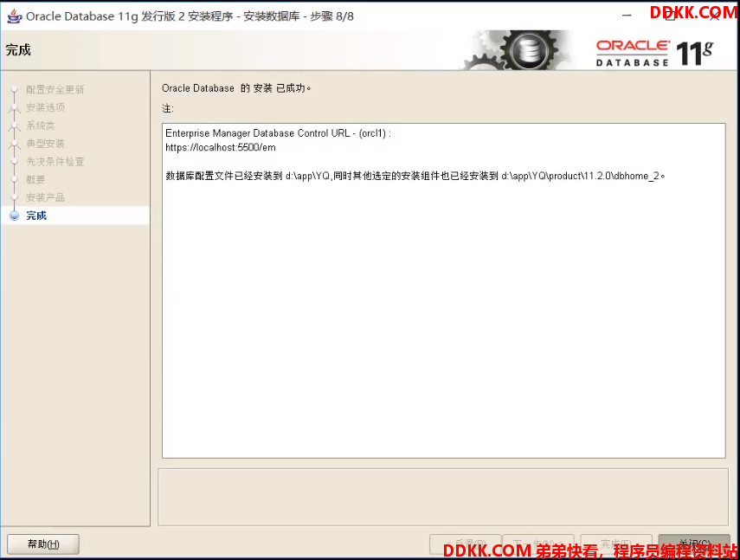Click the 注: label
The width and height of the screenshot is (740, 560).
[x=168, y=108]
